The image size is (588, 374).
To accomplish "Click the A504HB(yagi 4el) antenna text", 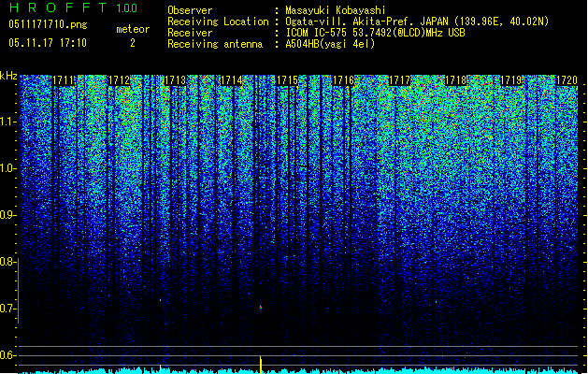I will coord(330,44).
